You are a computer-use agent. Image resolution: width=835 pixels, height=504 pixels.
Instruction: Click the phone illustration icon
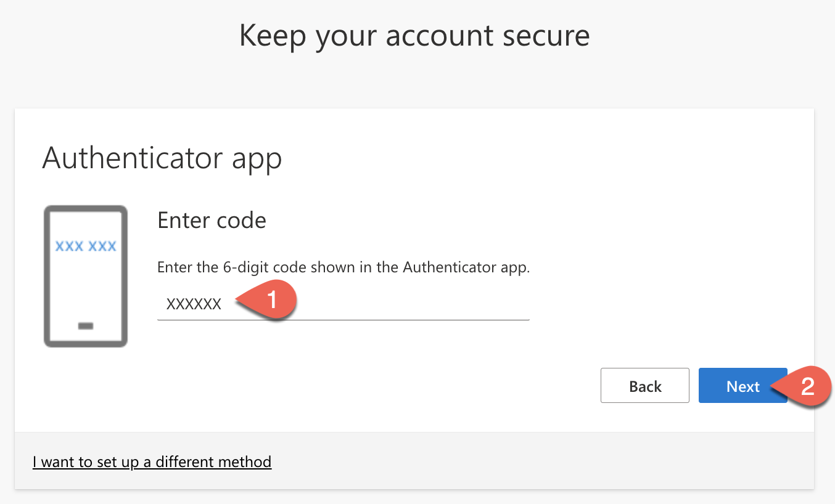click(x=86, y=276)
